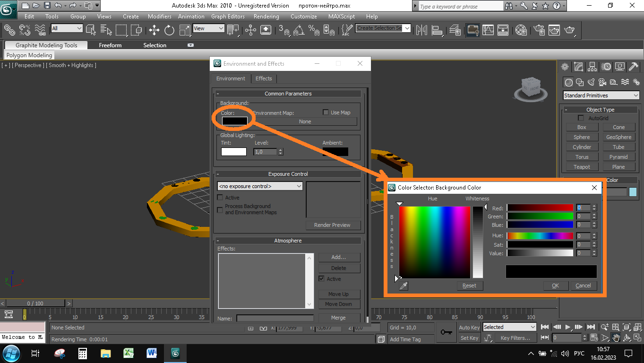Open the Material Editor sphere icon
Image resolution: width=644 pixels, height=363 pixels.
coord(521,30)
